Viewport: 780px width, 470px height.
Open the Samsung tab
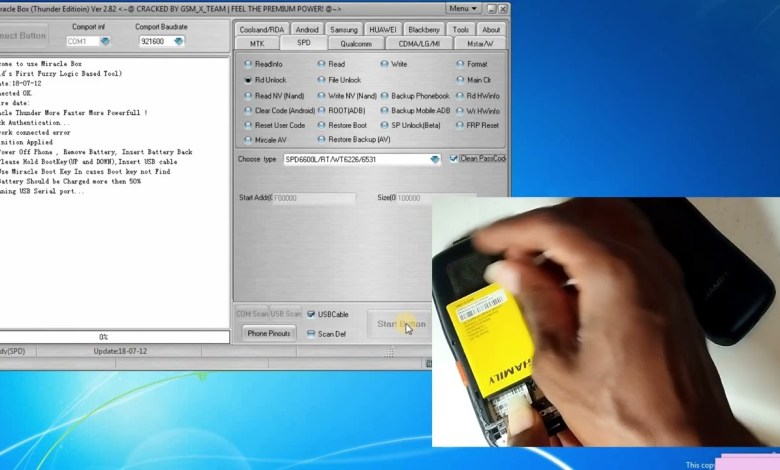[x=343, y=30]
